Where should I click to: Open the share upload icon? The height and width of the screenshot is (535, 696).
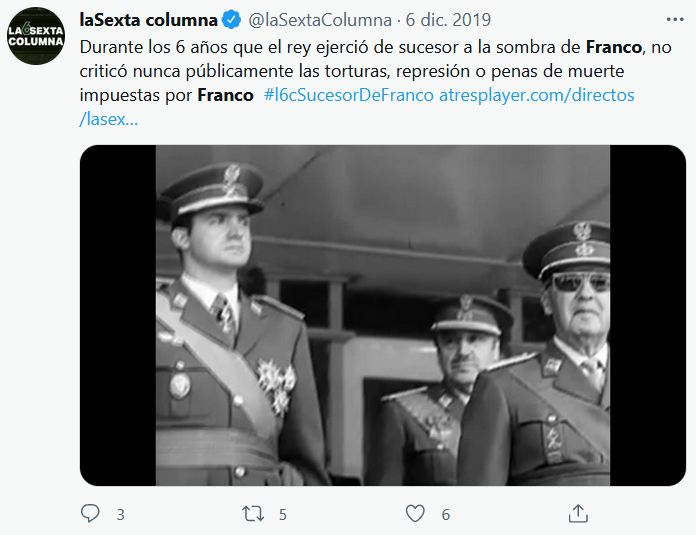pyautogui.click(x=578, y=513)
